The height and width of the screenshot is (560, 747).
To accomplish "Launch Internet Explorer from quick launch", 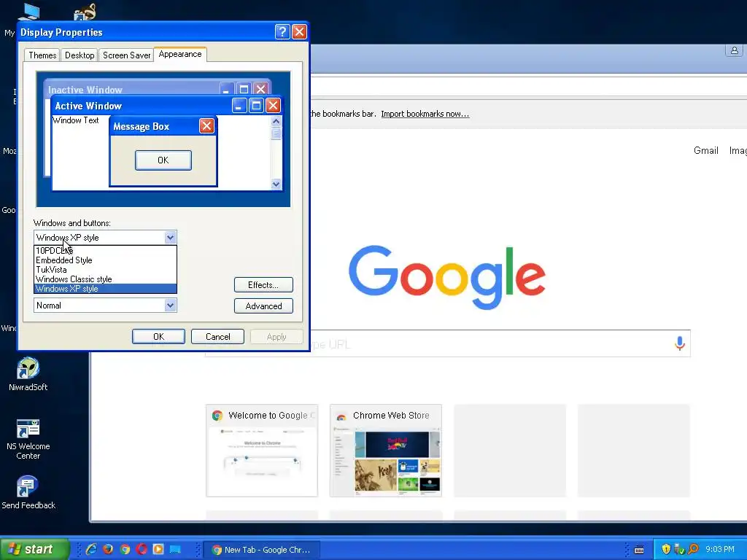I will coord(91,549).
